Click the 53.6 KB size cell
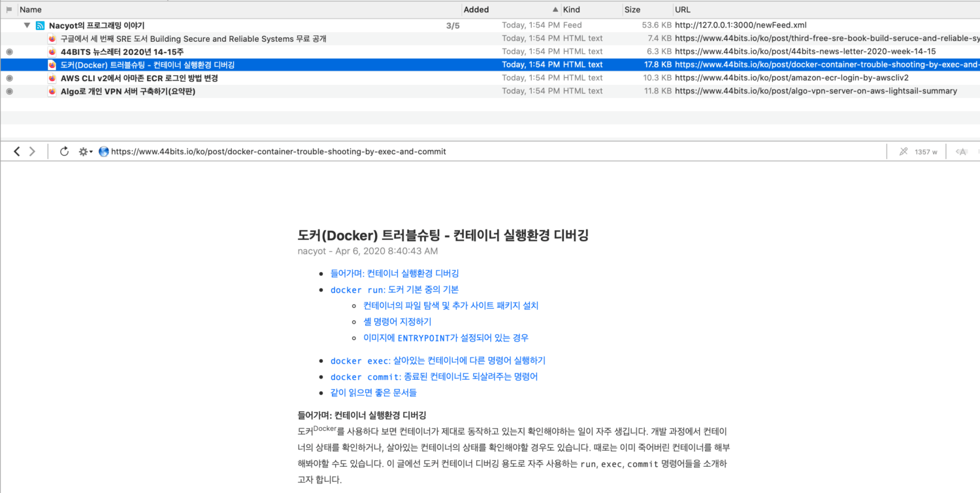This screenshot has width=980, height=493. point(657,25)
